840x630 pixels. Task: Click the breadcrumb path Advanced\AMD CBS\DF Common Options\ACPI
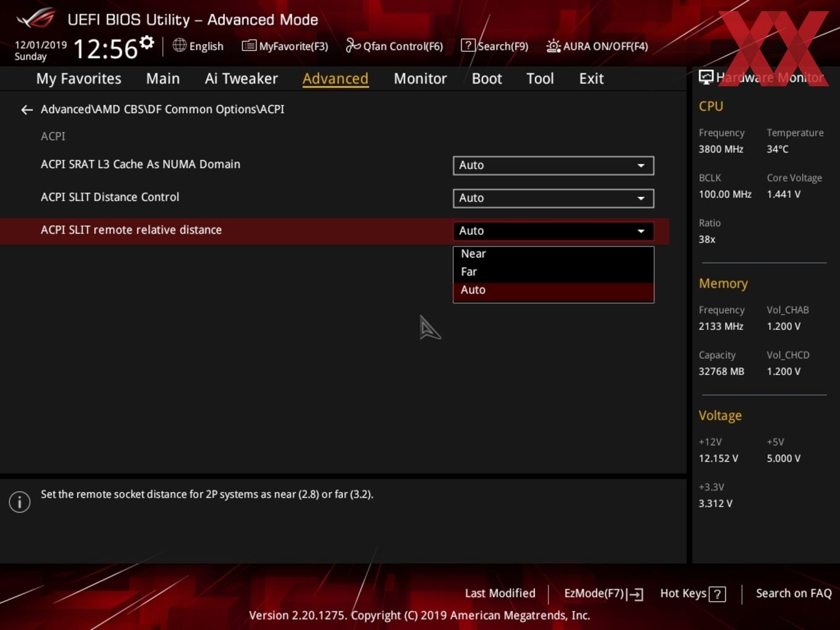162,109
